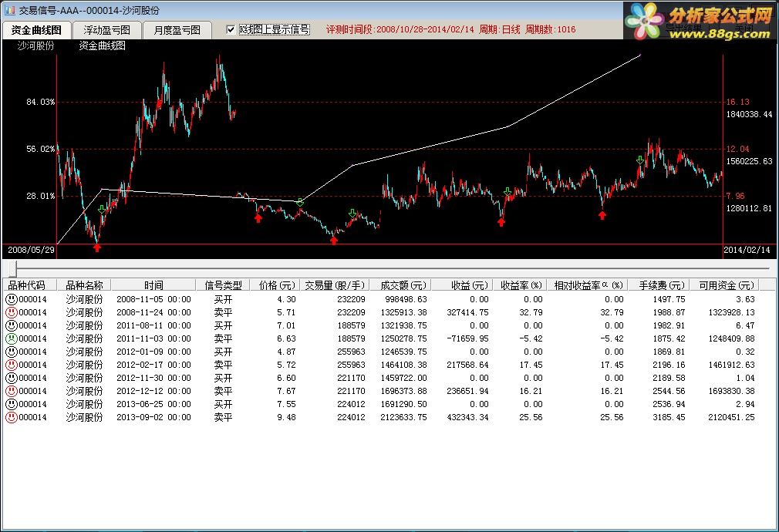Click fee value 3185.45
This screenshot has width=779, height=532.
click(669, 418)
